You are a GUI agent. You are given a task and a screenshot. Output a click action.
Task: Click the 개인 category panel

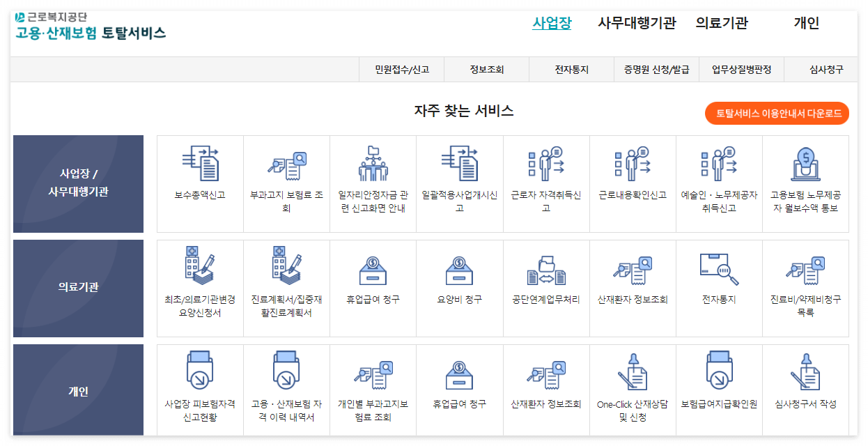pos(78,390)
